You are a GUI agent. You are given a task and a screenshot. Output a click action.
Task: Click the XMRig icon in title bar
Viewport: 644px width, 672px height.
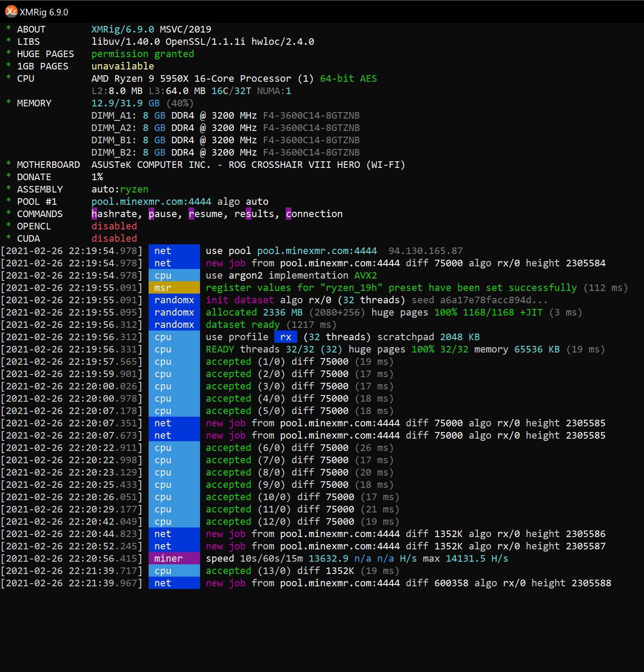[x=11, y=11]
